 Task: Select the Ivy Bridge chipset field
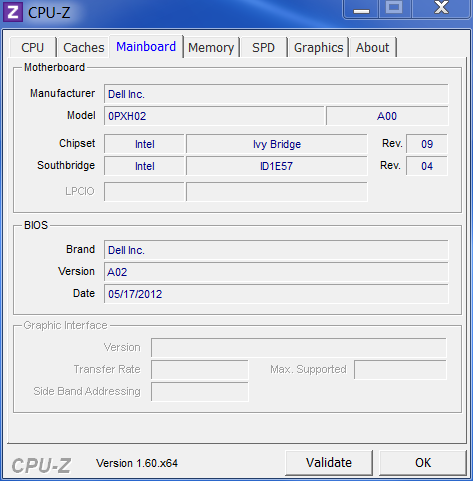[277, 144]
